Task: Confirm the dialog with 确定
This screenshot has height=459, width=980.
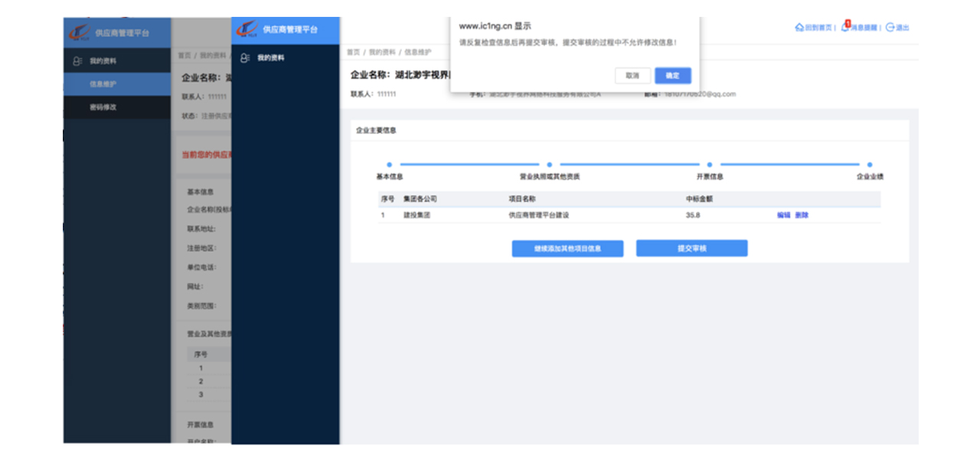Action: click(673, 76)
